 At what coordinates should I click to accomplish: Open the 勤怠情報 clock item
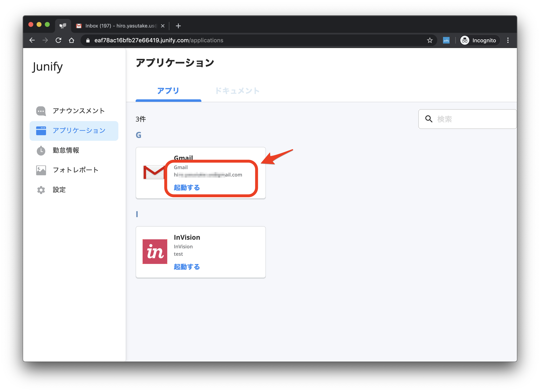pyautogui.click(x=66, y=150)
